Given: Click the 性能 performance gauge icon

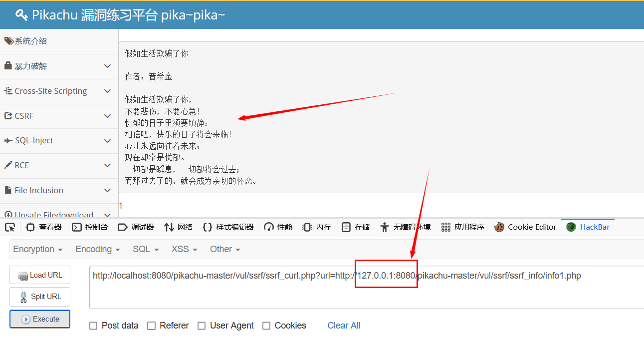Looking at the screenshot, I should [269, 227].
